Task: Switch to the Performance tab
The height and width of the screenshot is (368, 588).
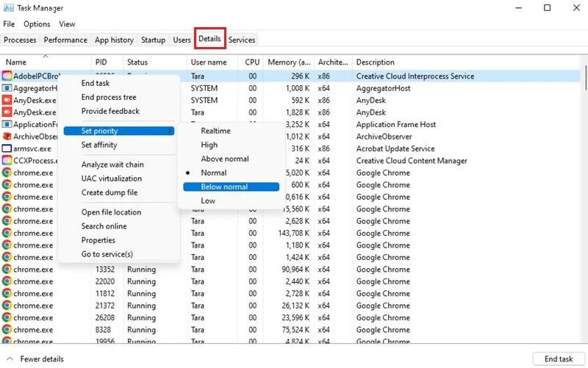Action: [65, 40]
